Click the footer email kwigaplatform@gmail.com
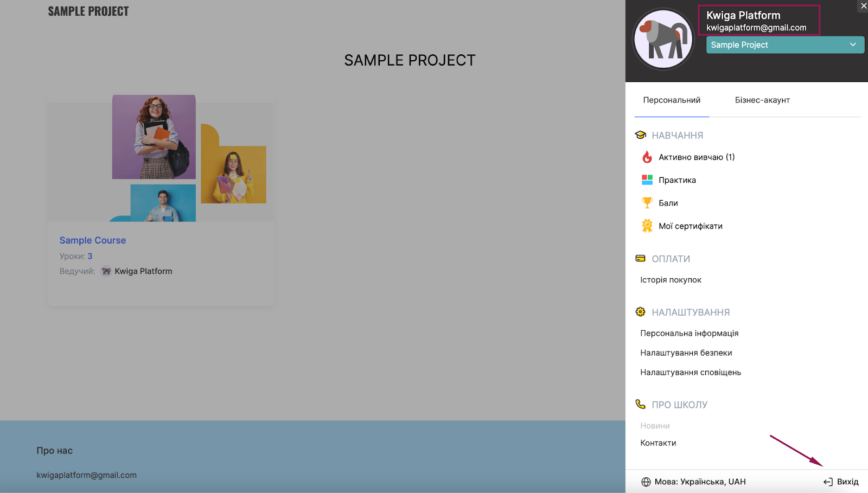Viewport: 868px width, 493px height. pos(86,475)
